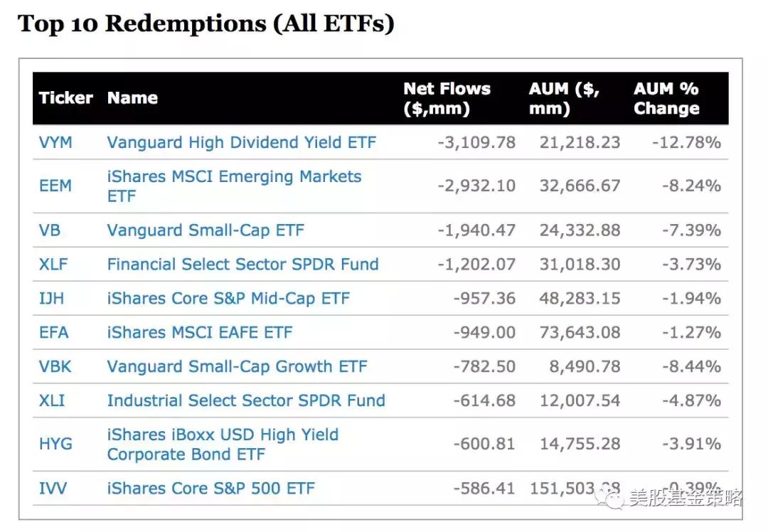Click the AUM % Change column header
768x532 pixels.
[666, 99]
